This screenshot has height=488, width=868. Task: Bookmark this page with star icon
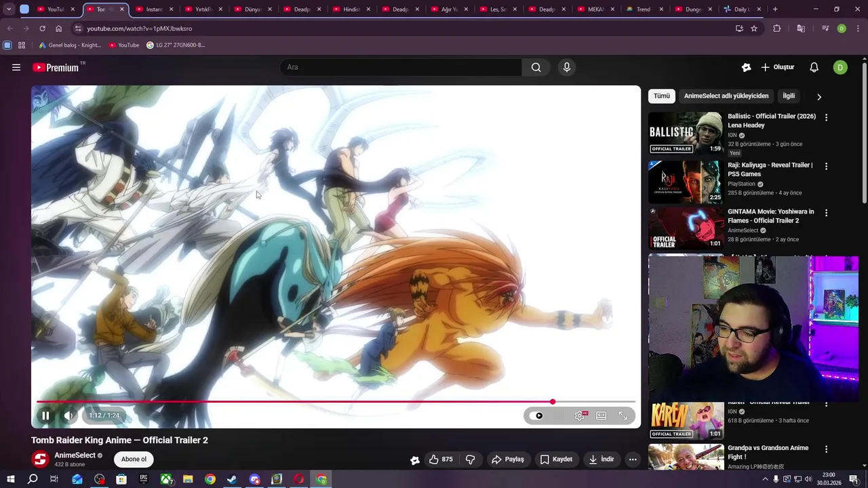point(754,28)
